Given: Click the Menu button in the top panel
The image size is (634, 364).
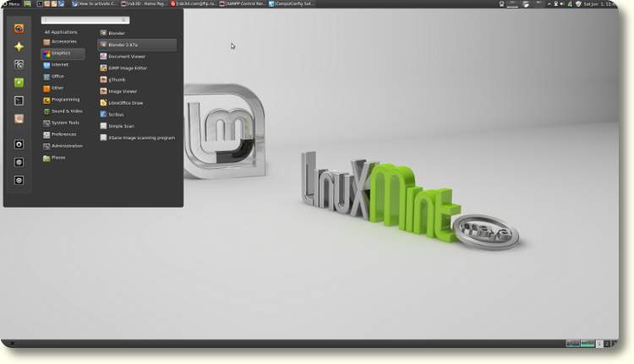Looking at the screenshot, I should coord(11,3).
